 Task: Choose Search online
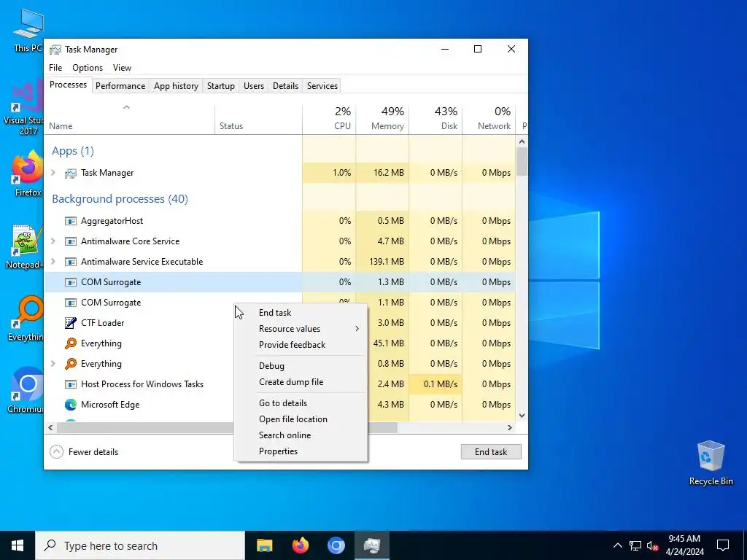pyautogui.click(x=301, y=435)
